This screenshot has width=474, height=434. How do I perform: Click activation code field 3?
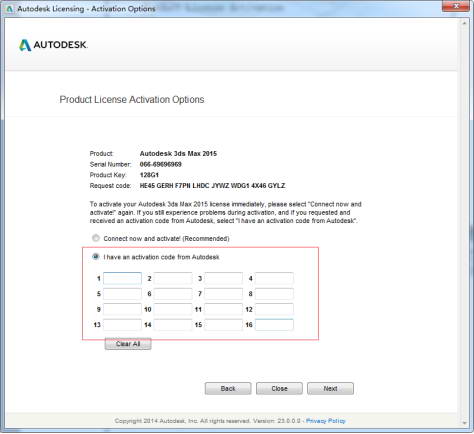(224, 278)
